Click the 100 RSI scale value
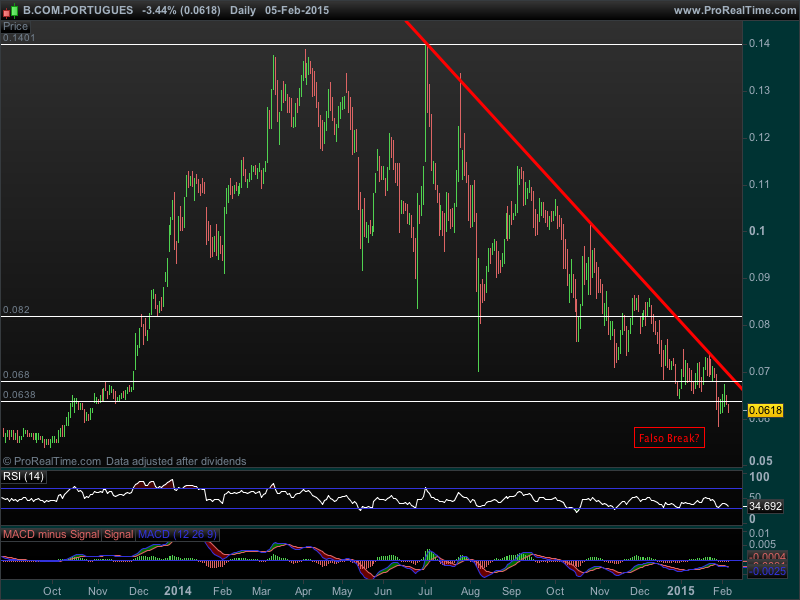The height and width of the screenshot is (600, 800). 759,477
